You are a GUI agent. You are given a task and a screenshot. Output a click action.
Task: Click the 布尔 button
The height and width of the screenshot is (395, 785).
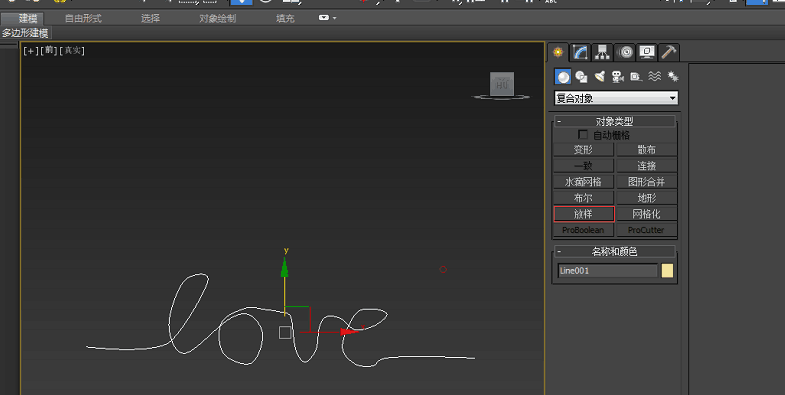pos(583,198)
